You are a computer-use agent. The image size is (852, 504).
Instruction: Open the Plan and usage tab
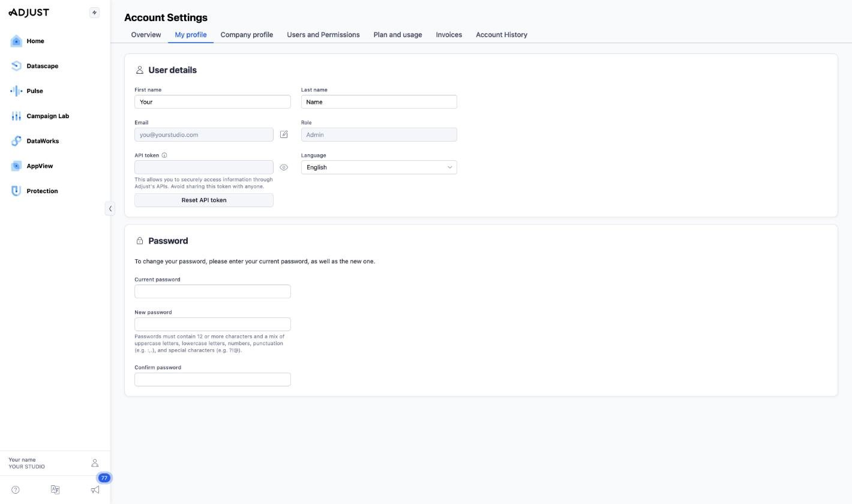[x=398, y=35]
